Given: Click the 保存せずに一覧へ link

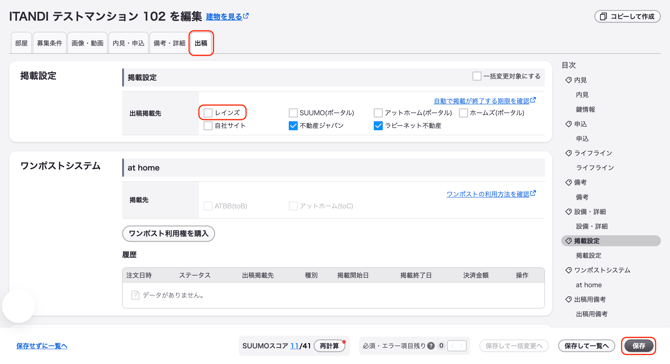Looking at the screenshot, I should pyautogui.click(x=42, y=346).
